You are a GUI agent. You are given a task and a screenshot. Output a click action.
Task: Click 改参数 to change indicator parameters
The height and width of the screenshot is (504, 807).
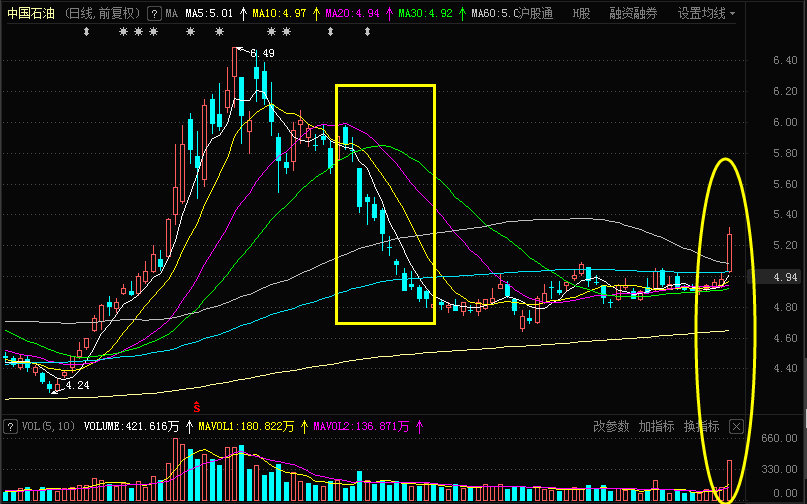tap(611, 427)
